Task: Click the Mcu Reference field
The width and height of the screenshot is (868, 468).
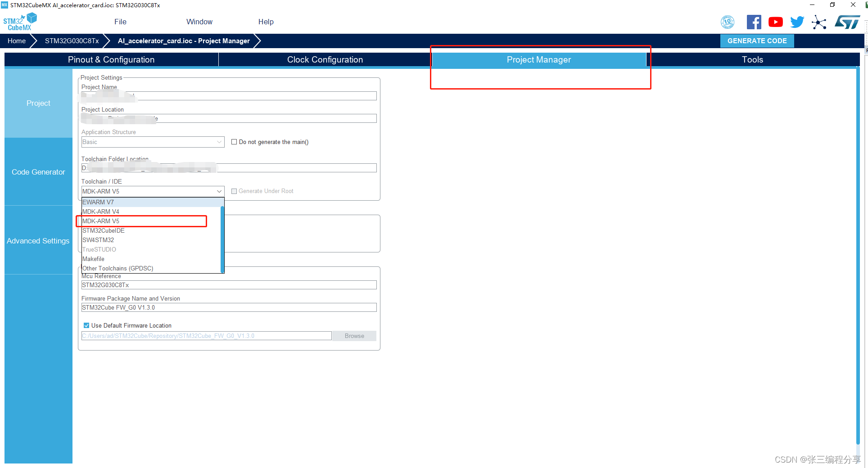Action: 229,285
